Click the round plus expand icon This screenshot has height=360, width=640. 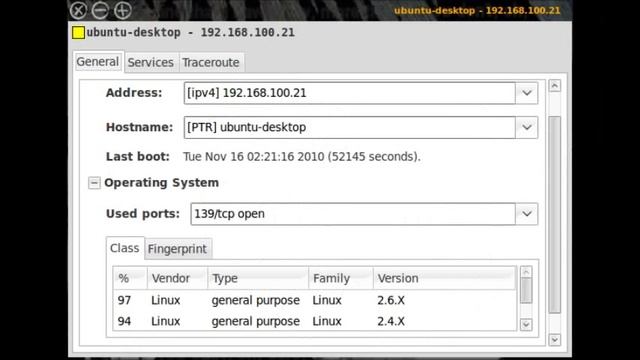(x=122, y=10)
